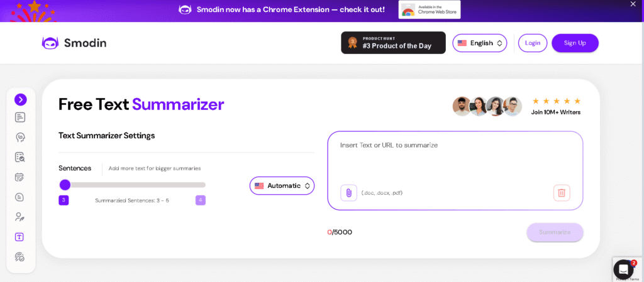
Task: Open the Automatic language dropdown
Action: [x=282, y=186]
